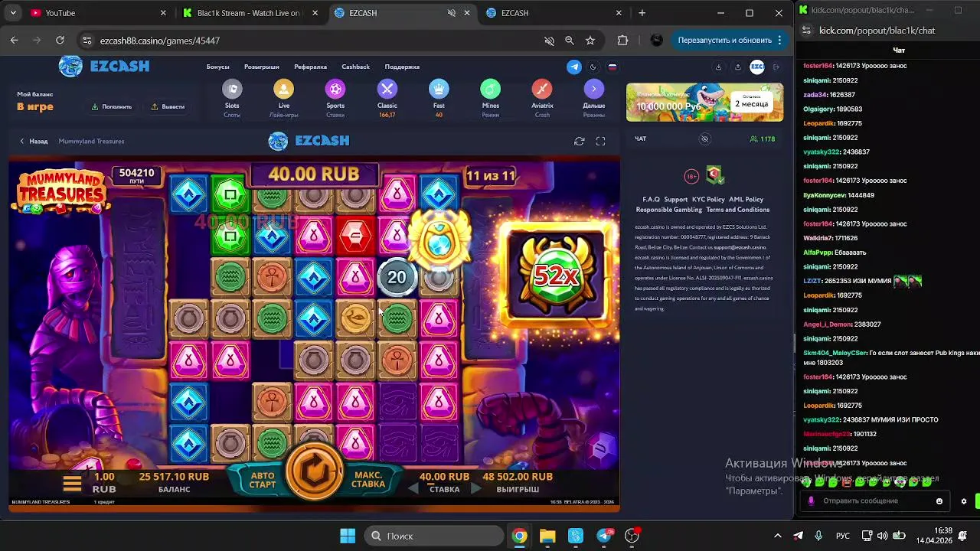Reload the game with the refresh icon
This screenshot has height=551, width=980.
(580, 141)
